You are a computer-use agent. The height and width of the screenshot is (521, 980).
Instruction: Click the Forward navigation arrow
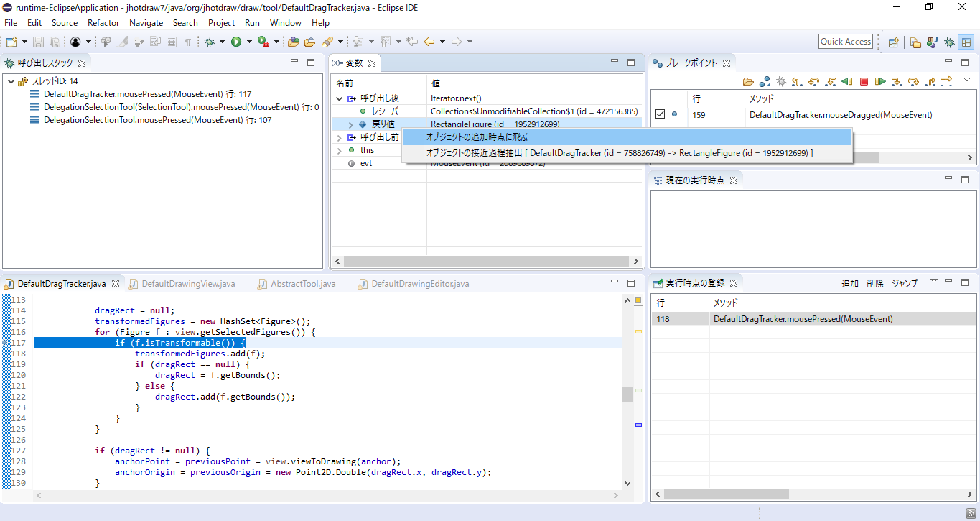[x=457, y=42]
